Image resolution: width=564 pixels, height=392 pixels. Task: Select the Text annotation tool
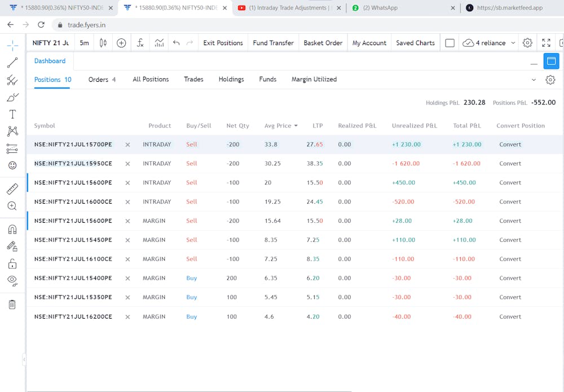12,114
